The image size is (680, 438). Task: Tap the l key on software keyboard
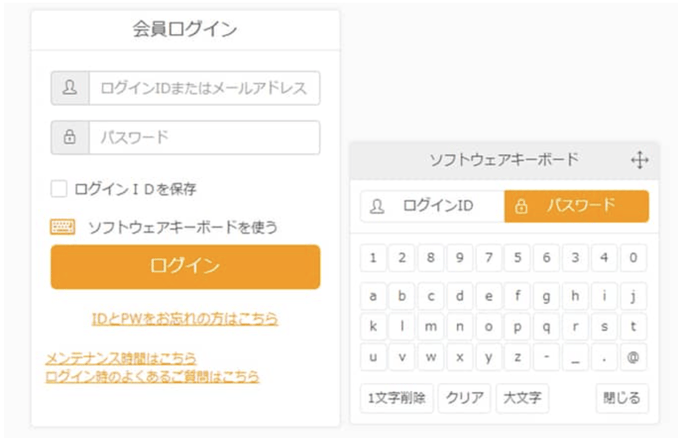pos(402,327)
